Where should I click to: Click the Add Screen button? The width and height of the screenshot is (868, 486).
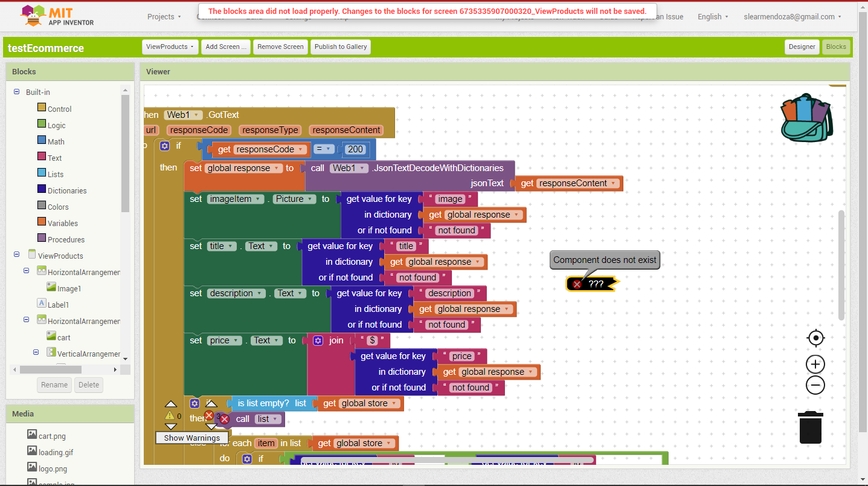226,47
